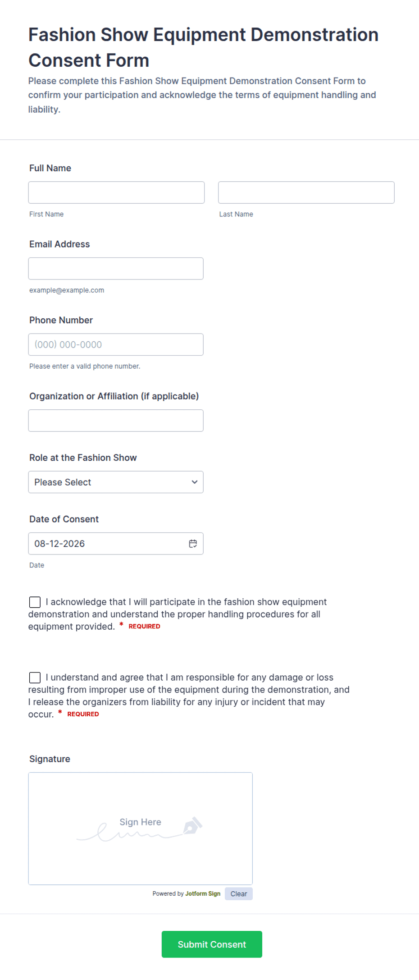Focus the First Name field
419x980 pixels.
[x=116, y=192]
